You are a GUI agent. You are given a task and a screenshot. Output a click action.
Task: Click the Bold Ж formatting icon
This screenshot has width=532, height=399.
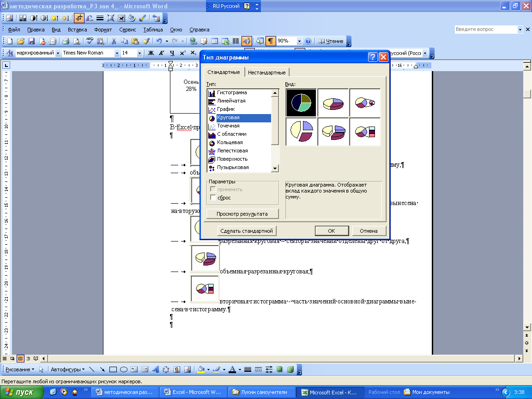tap(151, 53)
